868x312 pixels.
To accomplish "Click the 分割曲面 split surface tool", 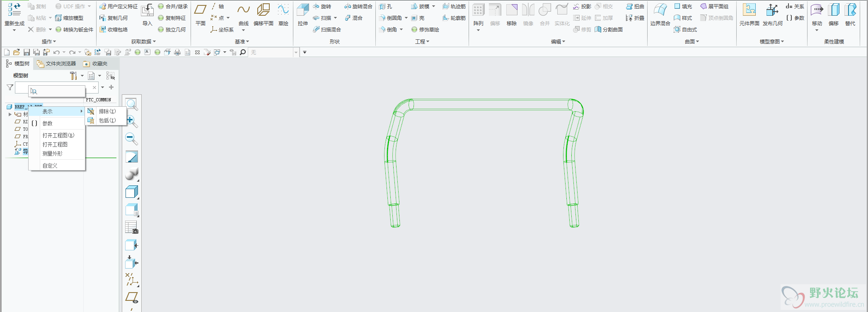I will tap(609, 29).
